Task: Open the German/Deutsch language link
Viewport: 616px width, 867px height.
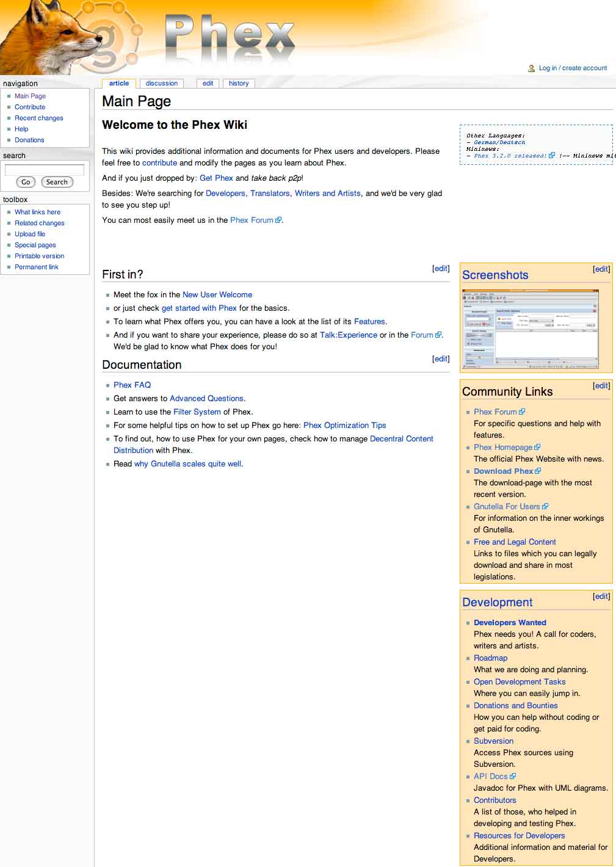Action: tap(499, 142)
